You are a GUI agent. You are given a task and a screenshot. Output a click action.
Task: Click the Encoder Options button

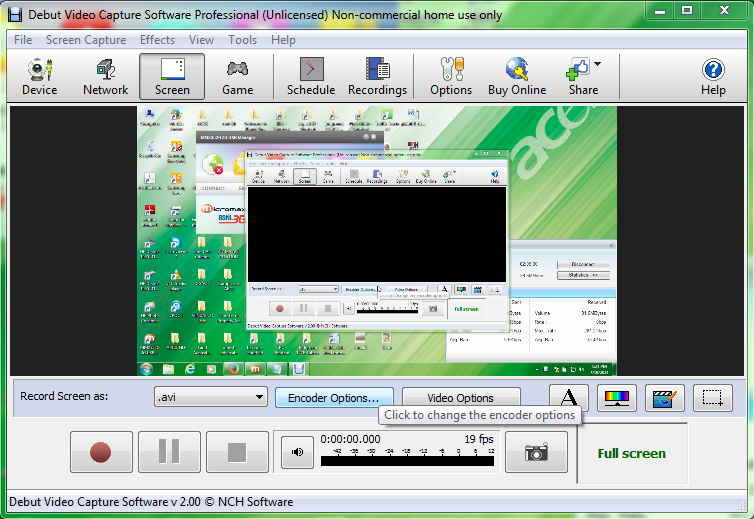pos(334,398)
